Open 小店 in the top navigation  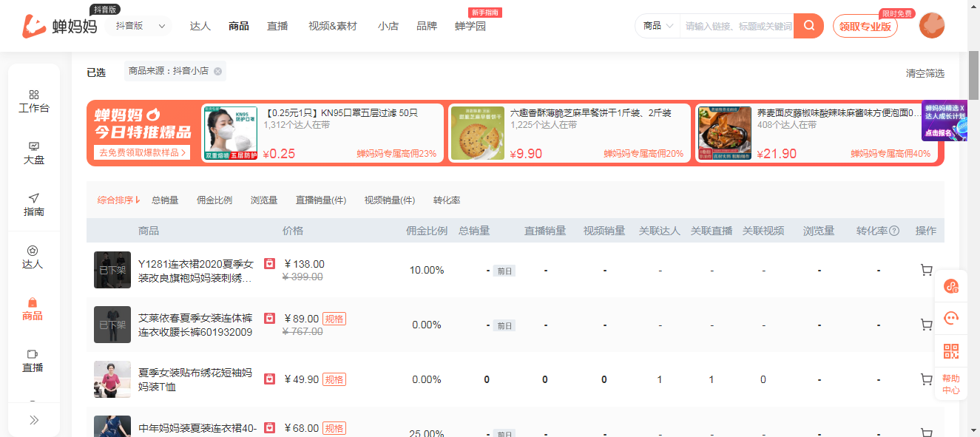pyautogui.click(x=388, y=26)
